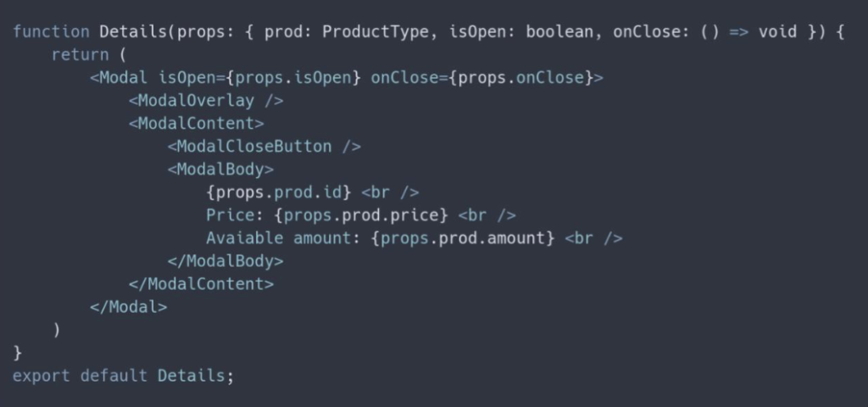
Task: Click the closing ModalBody tag
Action: coord(225,261)
